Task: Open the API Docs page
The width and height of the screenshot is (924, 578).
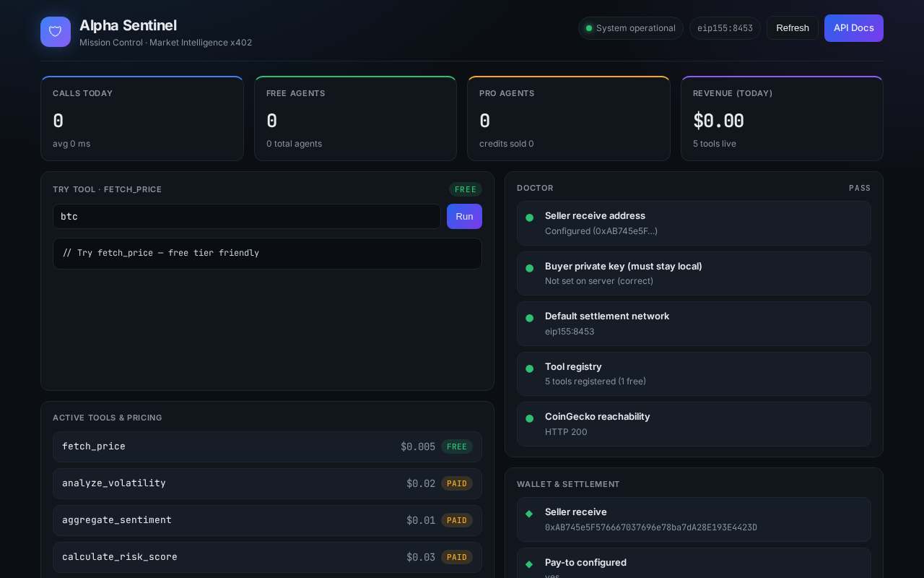Action: 853,28
